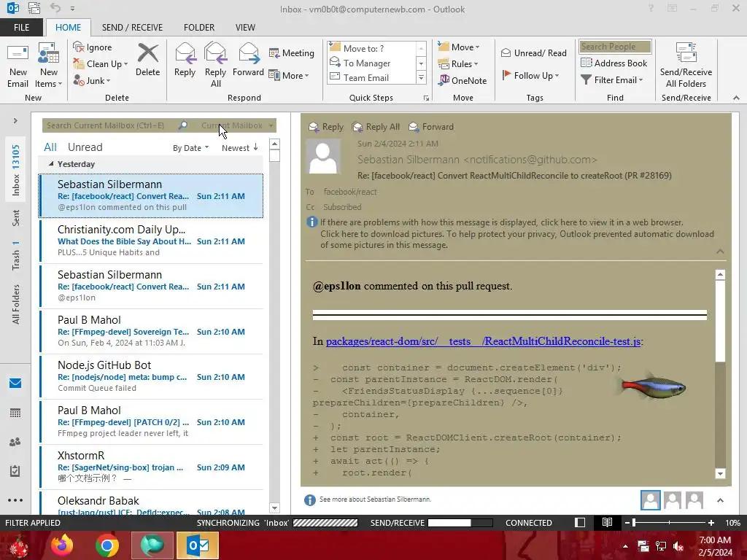The image size is (747, 560).
Task: Open the New Items menu
Action: click(49, 66)
